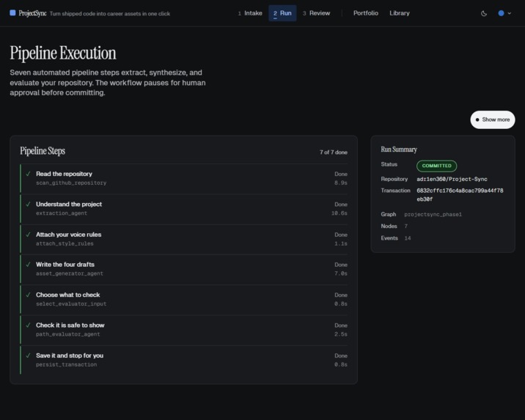This screenshot has width=525, height=420.
Task: Click the '7 of 7 done' progress text
Action: (333, 152)
